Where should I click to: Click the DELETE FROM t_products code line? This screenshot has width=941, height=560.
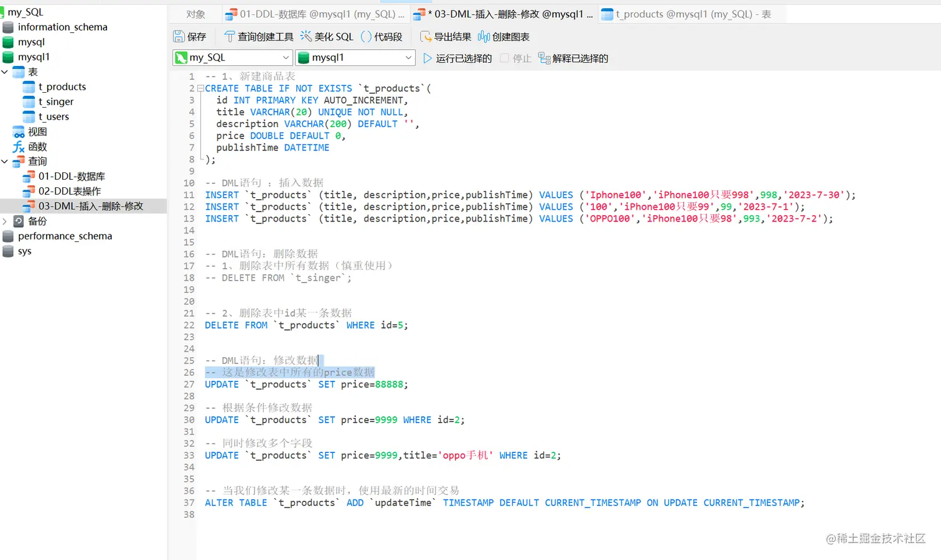306,325
